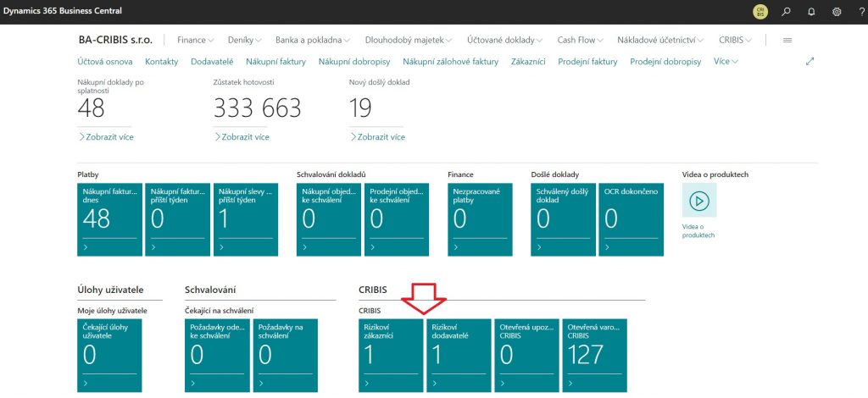Viewport: 868px width, 398px height.
Task: Open the Účtová osnova link
Action: point(105,62)
